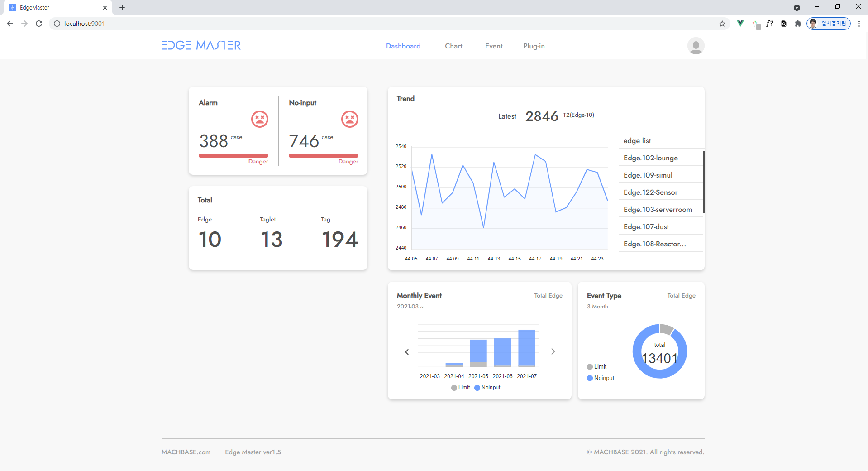
Task: Click the Alarm danger progress bar
Action: point(234,156)
